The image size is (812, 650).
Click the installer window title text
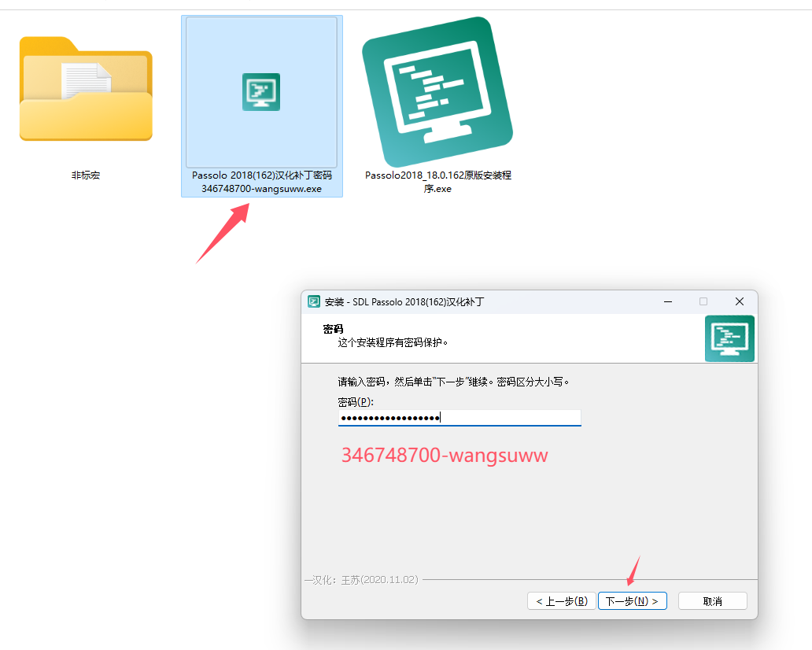(x=404, y=302)
